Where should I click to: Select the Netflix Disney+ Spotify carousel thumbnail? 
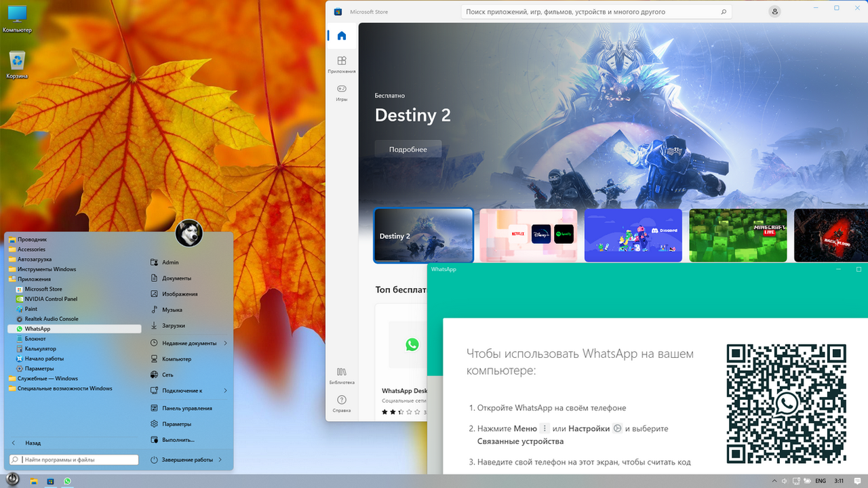tap(528, 235)
